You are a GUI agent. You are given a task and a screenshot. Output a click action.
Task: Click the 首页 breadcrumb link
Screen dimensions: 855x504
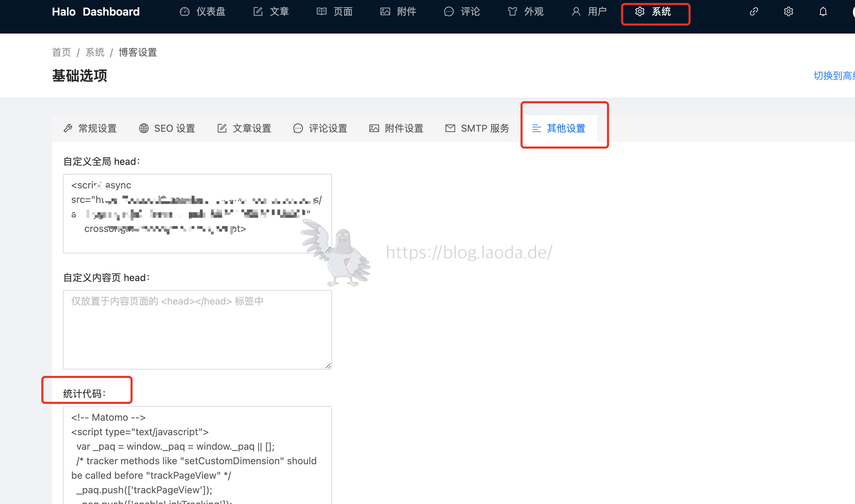(x=61, y=53)
